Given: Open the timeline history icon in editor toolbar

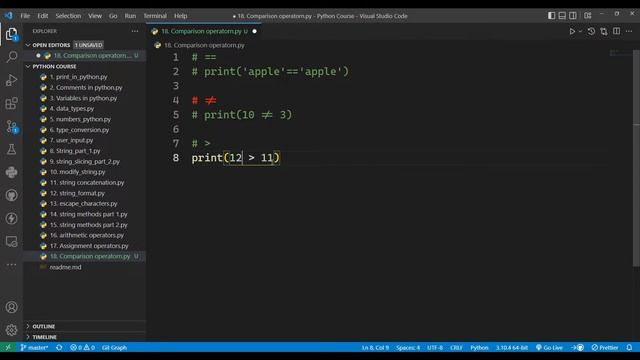Looking at the screenshot, I should click(x=591, y=31).
